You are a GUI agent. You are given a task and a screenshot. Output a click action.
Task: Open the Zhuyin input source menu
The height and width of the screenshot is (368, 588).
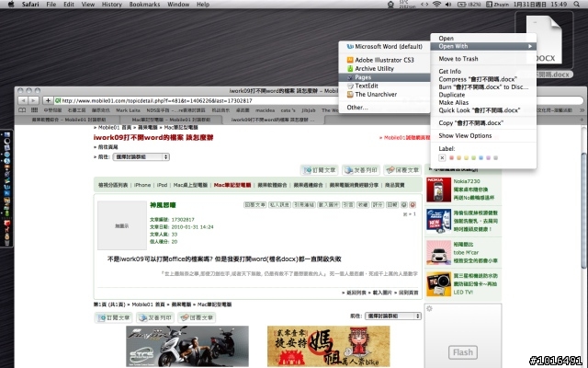click(x=498, y=4)
